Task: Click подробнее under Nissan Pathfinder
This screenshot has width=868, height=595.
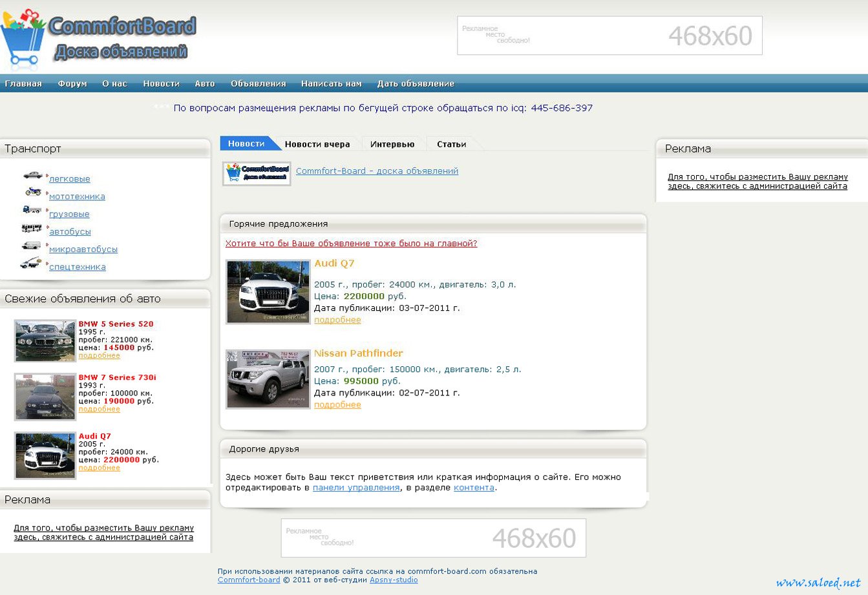Action: [x=337, y=404]
